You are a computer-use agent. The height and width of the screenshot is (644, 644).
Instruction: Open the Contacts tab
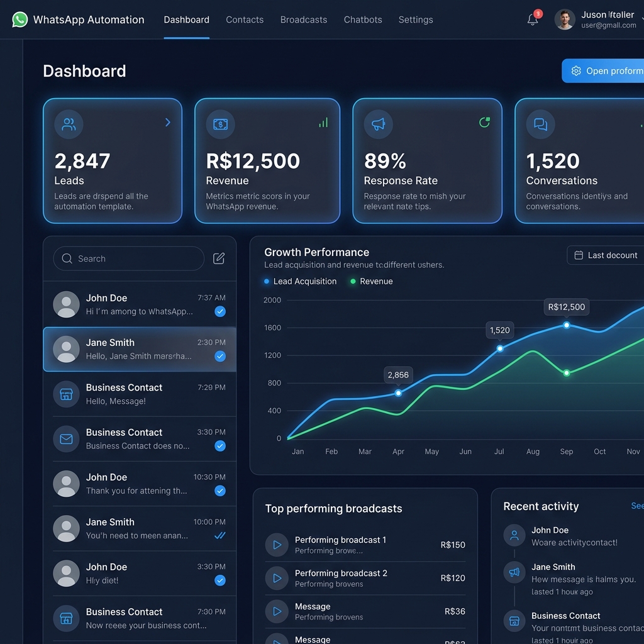[x=245, y=19]
